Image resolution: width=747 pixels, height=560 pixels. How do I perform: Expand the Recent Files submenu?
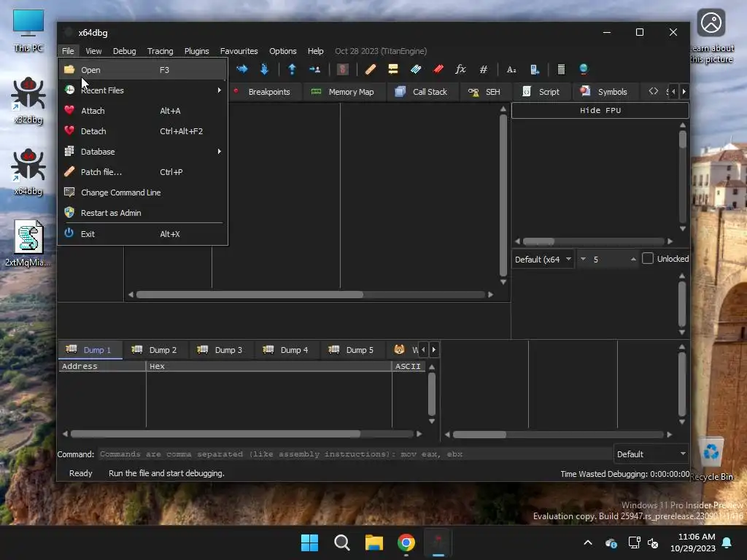pyautogui.click(x=142, y=90)
